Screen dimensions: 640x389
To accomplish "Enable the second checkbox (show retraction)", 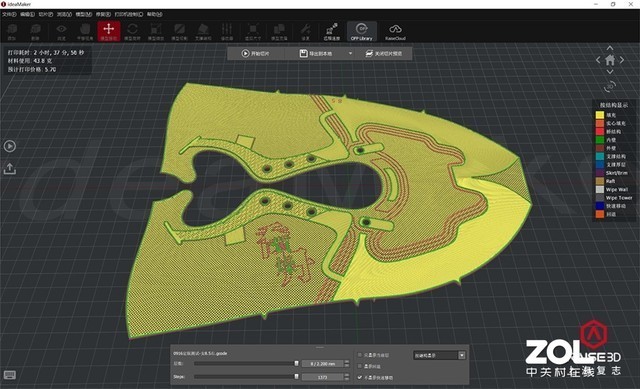I will [x=360, y=366].
